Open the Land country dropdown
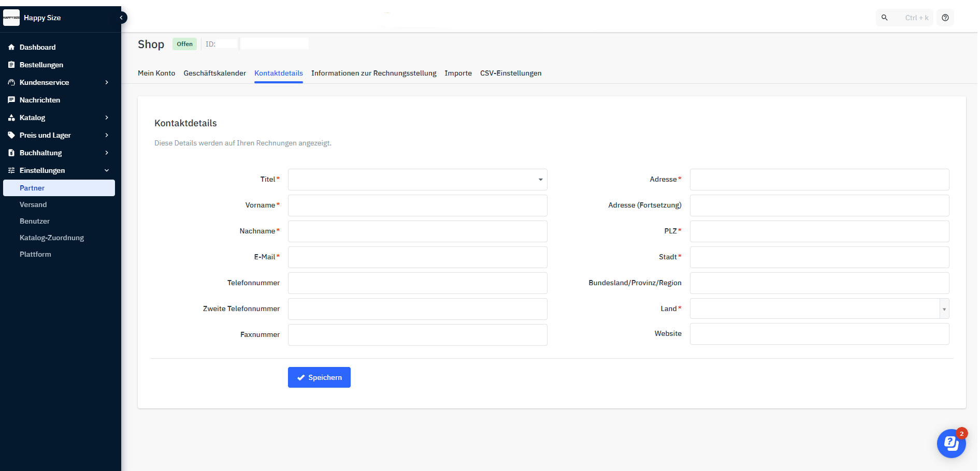The width and height of the screenshot is (980, 471). [x=819, y=309]
